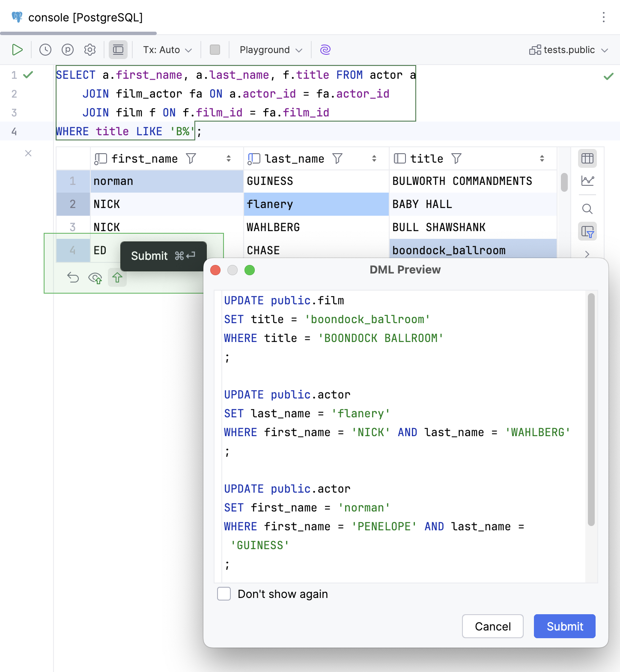
Task: Check the Don't show again checkbox
Action: (224, 594)
